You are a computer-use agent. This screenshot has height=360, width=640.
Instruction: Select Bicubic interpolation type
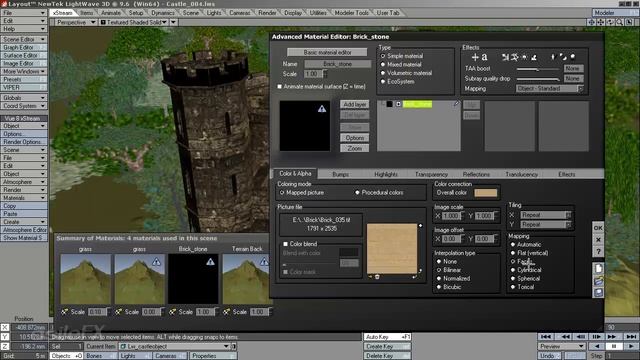click(449, 287)
